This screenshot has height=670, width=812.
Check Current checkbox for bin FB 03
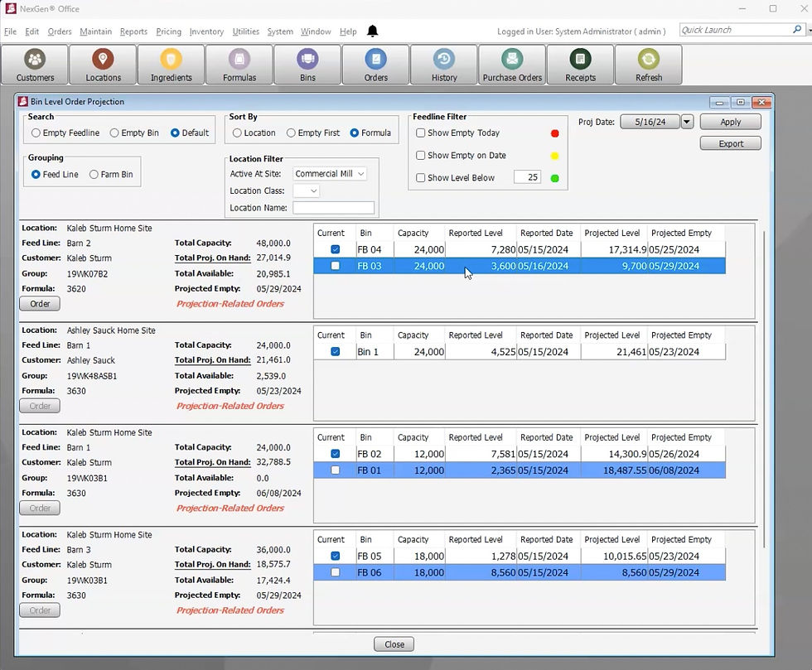tap(335, 266)
